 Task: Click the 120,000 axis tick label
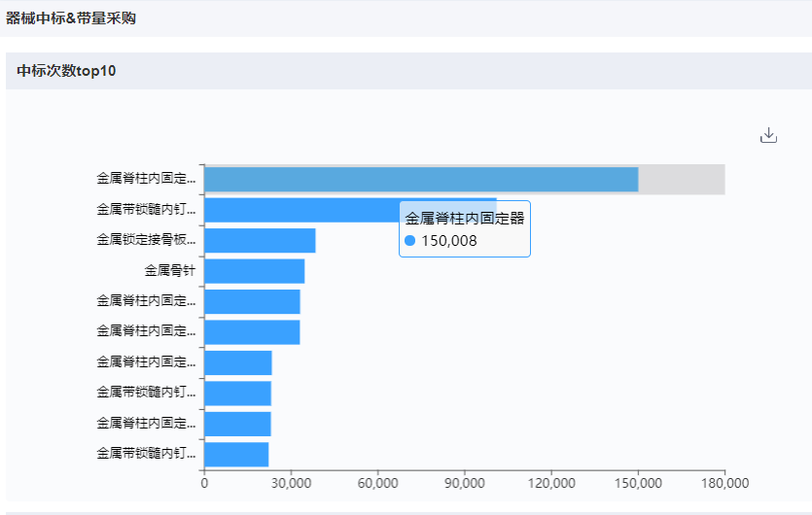click(551, 484)
